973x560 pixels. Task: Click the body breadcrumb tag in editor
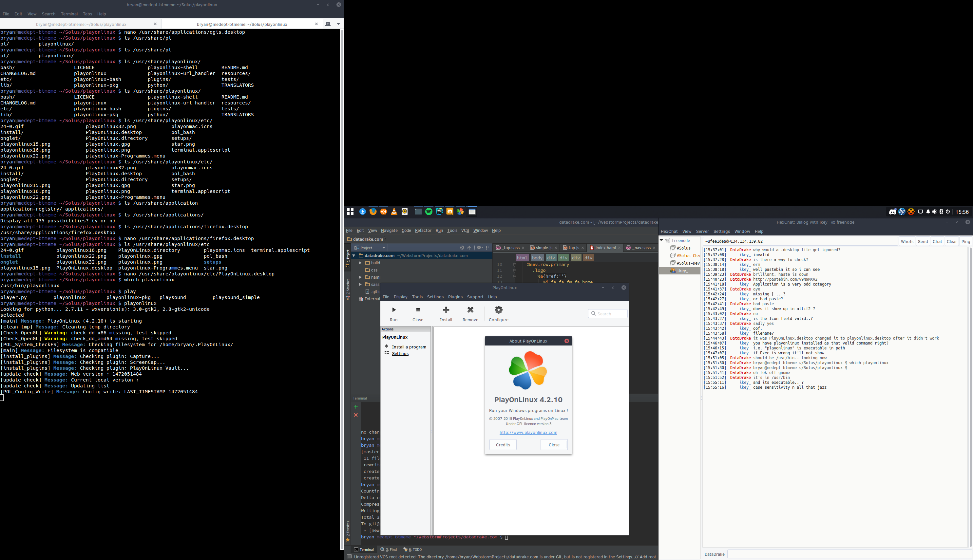pyautogui.click(x=537, y=258)
